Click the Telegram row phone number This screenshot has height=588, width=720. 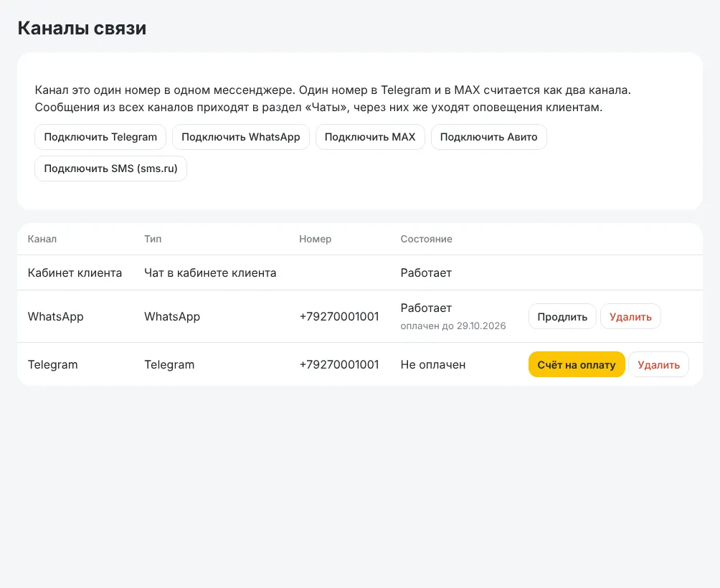[x=339, y=364]
